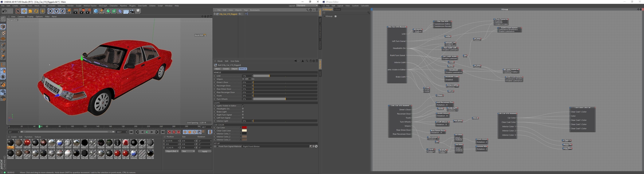The height and width of the screenshot is (174, 644).
Task: Toggle the coordinate system icon
Action: (x=68, y=11)
